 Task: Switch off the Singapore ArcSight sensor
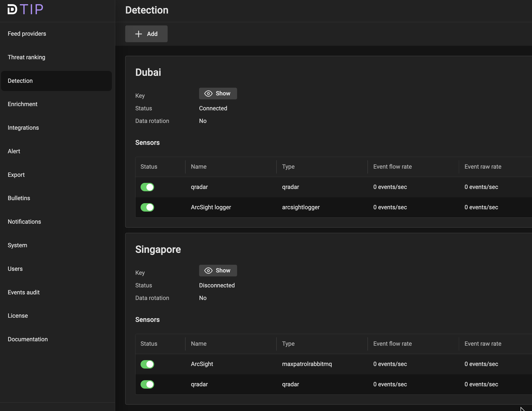(x=147, y=364)
